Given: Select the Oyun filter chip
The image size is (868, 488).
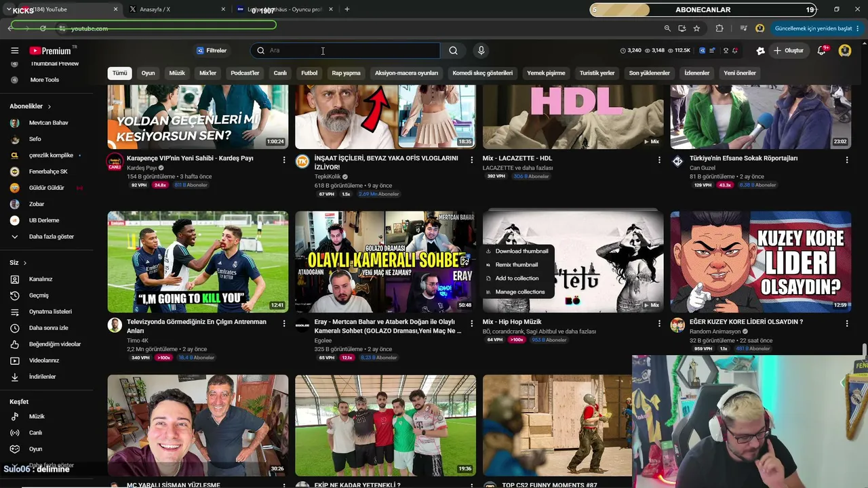Looking at the screenshot, I should pos(148,73).
